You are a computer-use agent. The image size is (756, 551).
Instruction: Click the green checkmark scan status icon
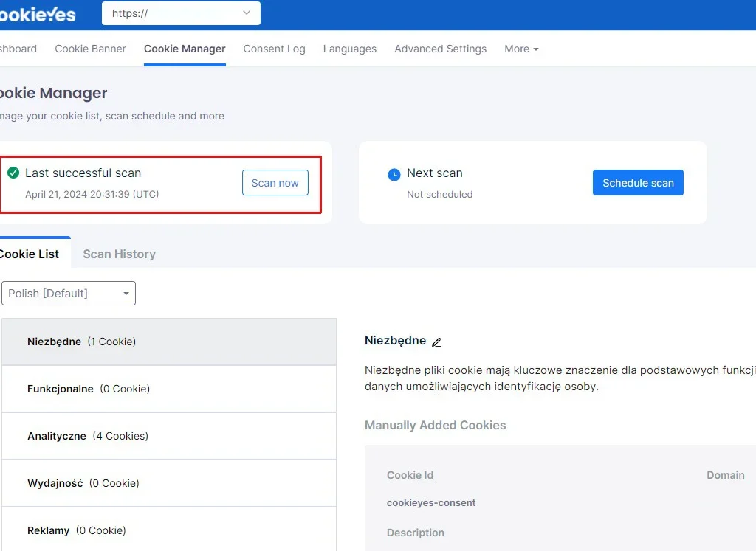click(x=13, y=173)
